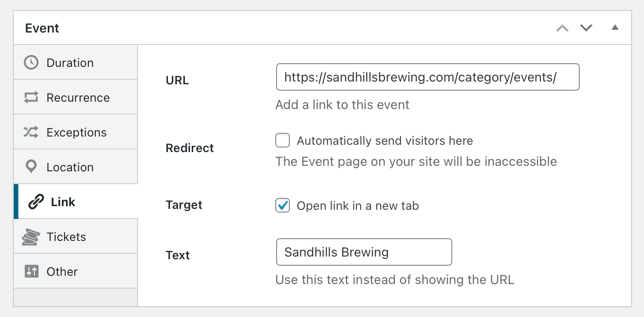The image size is (644, 317).
Task: Select the tickets icon in the sidebar
Action: (31, 236)
